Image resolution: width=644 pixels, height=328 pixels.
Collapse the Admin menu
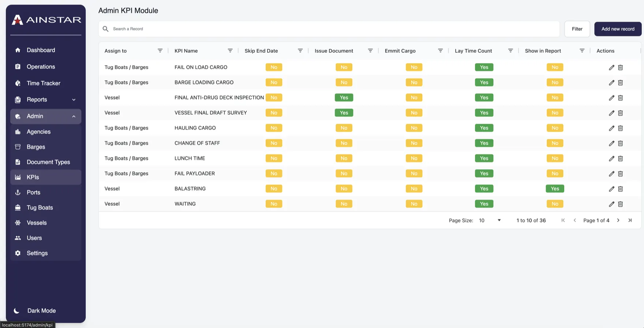[46, 116]
